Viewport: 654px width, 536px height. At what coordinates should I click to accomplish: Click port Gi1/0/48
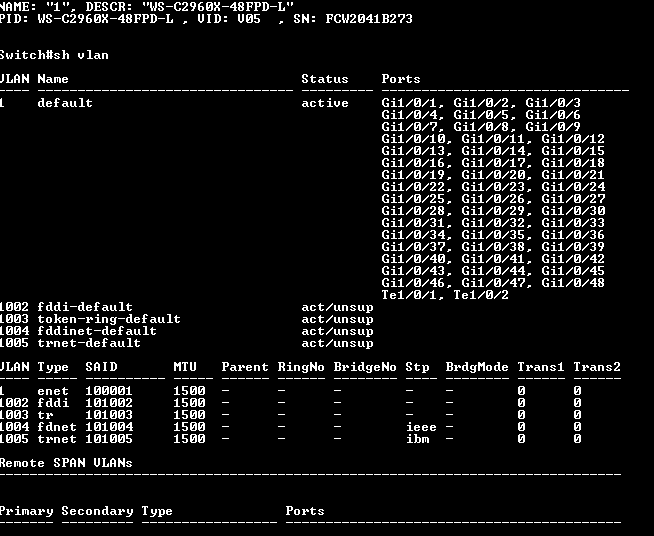(573, 283)
